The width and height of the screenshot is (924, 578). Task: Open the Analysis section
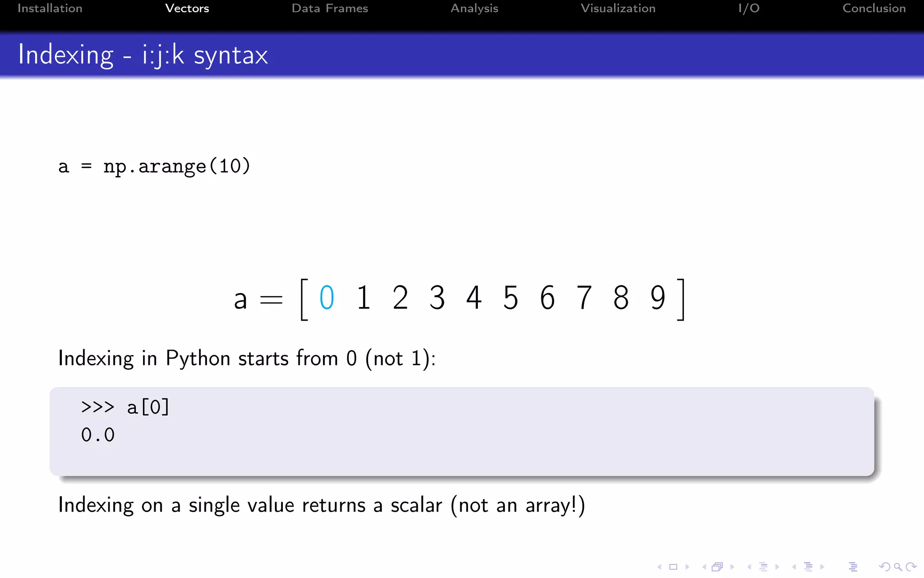point(475,9)
